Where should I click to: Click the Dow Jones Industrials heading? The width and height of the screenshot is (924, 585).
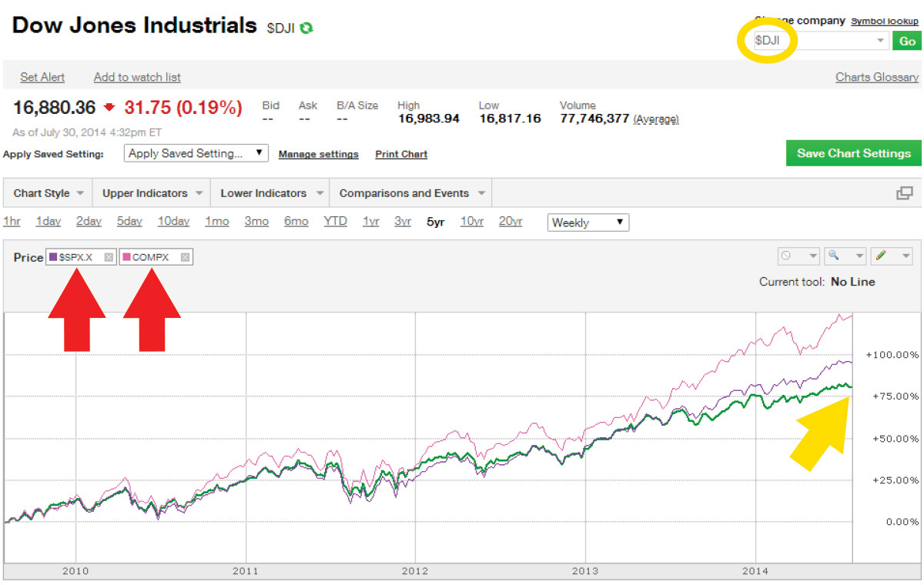134,25
